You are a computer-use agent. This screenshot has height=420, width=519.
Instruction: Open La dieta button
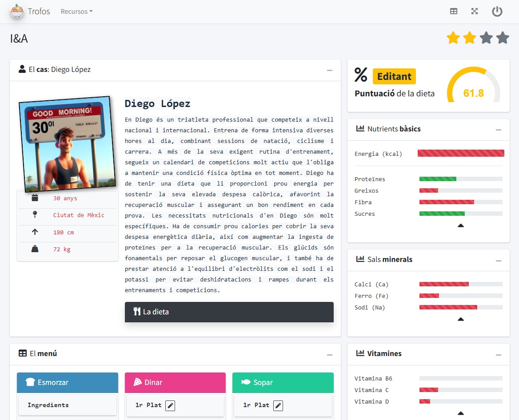229,312
